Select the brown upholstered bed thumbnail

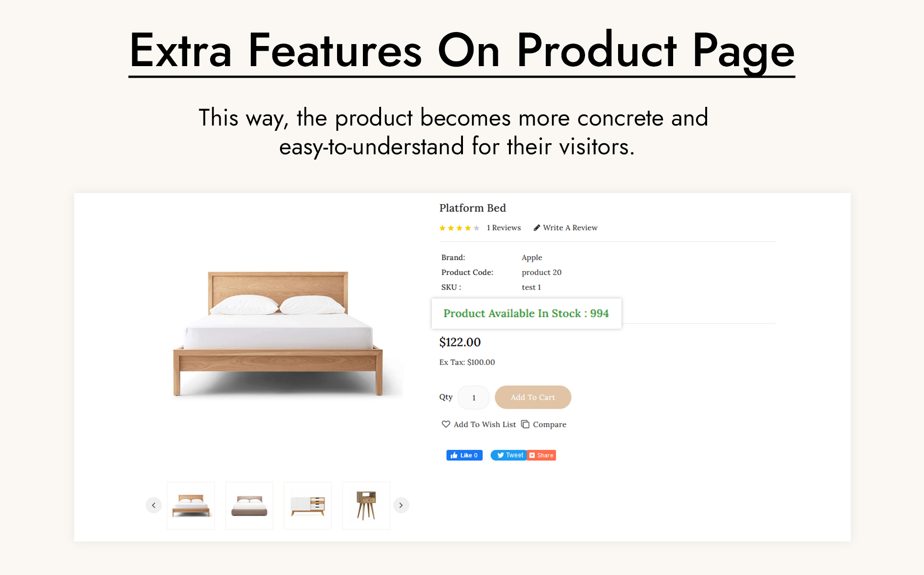tap(249, 506)
